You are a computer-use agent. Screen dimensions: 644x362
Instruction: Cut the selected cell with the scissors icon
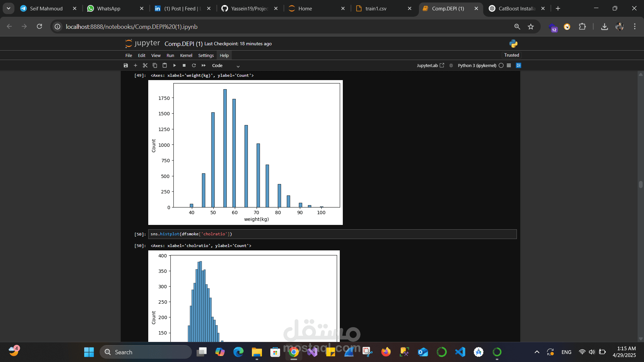(145, 65)
